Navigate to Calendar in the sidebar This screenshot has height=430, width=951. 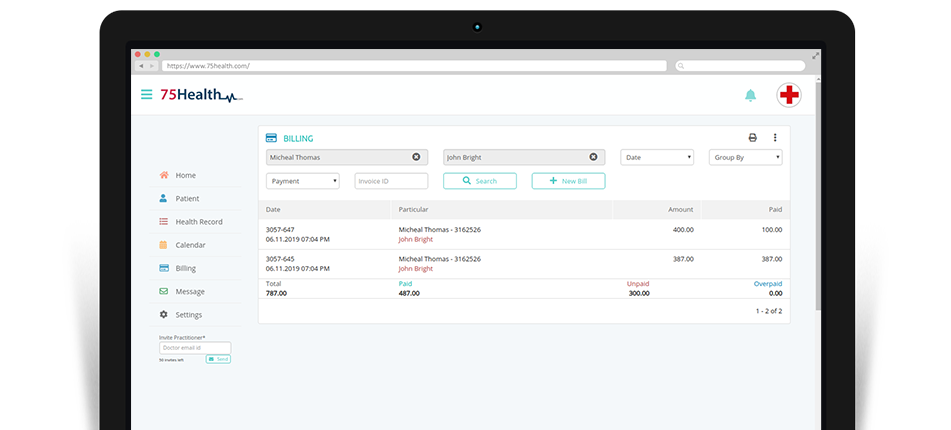click(x=190, y=245)
